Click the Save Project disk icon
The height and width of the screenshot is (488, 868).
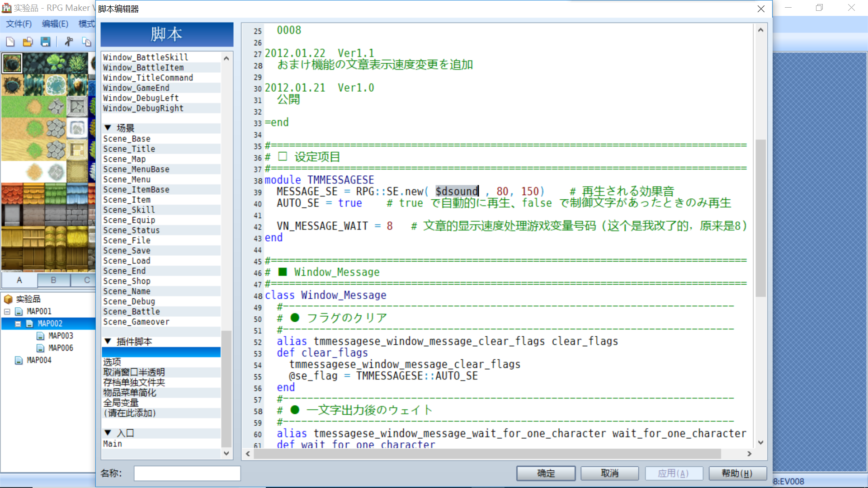46,42
